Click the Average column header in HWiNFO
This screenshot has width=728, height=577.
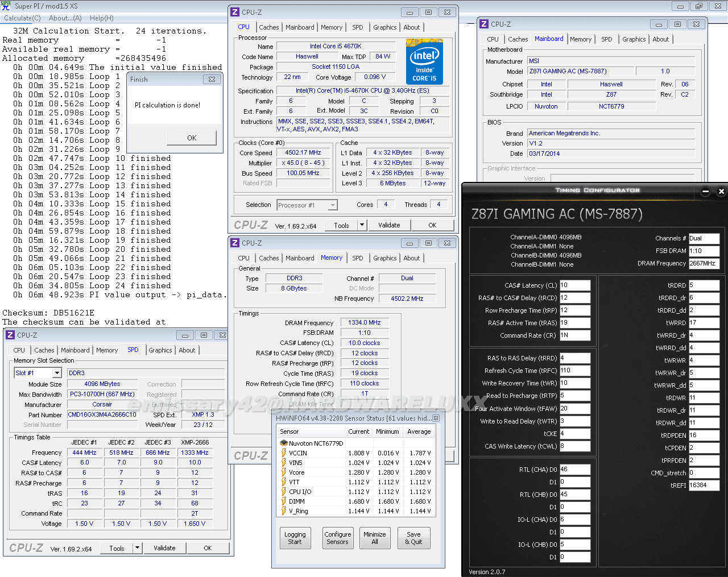[419, 431]
